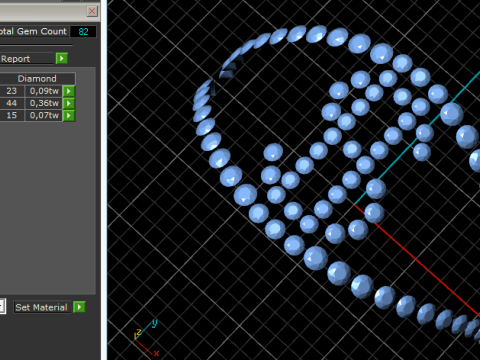
Task: Click the green arrow beside Set Material
Action: coord(79,307)
